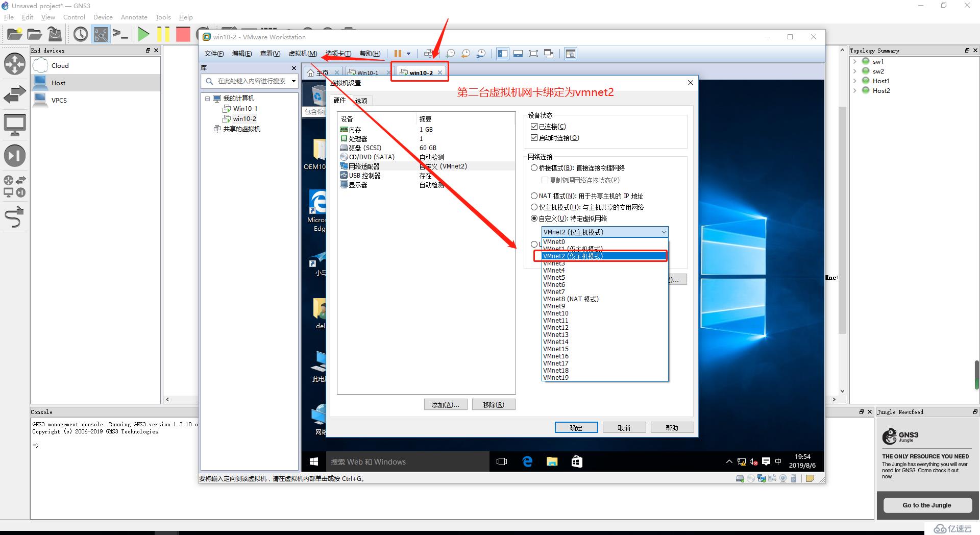Open VMware 虚拟机(M) menu
Viewport: 980px width, 535px height.
[x=303, y=54]
